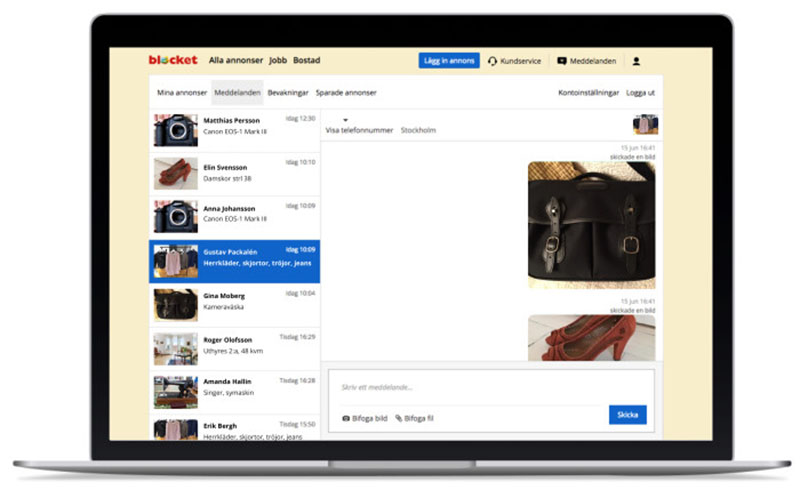Image resolution: width=800 pixels, height=490 pixels.
Task: Expand the dropdown arrow above Visa telefonnummer
Action: [345, 120]
